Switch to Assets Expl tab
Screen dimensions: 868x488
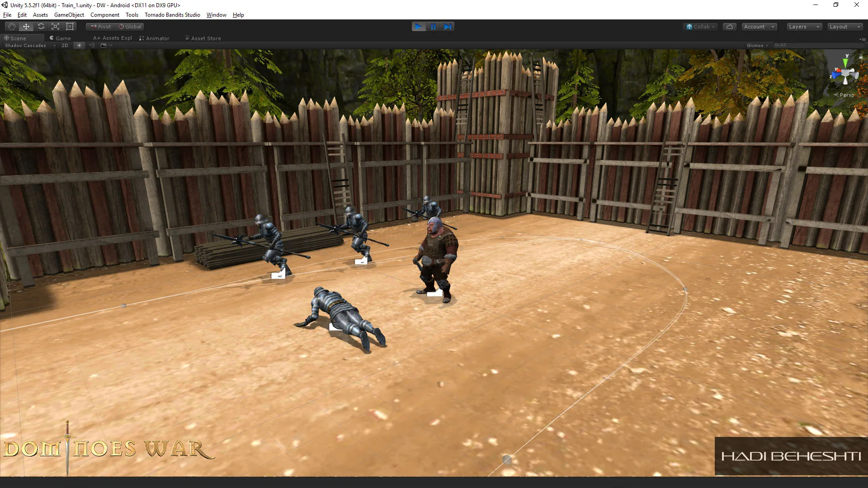pos(113,38)
